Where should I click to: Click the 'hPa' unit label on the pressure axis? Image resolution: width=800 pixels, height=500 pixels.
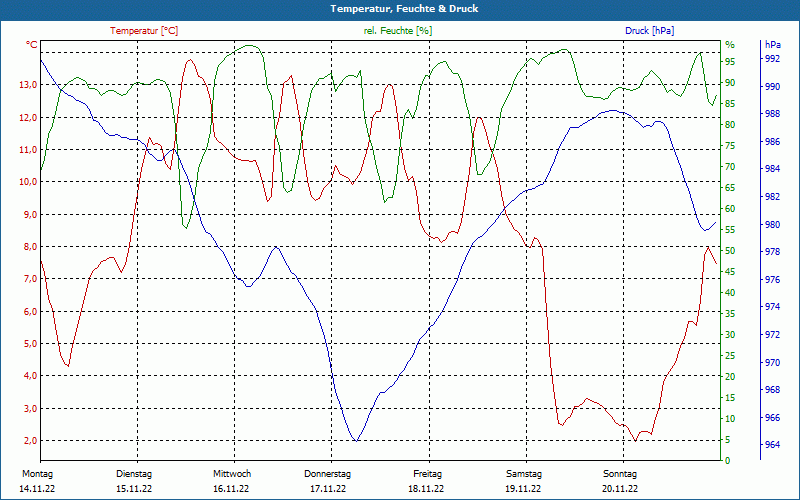click(772, 45)
